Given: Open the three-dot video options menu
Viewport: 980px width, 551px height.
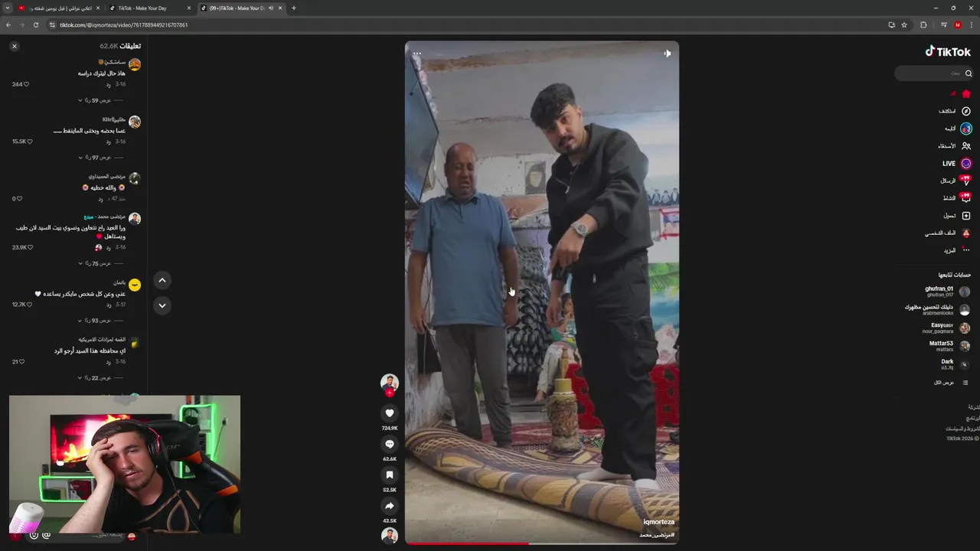Looking at the screenshot, I should 417,54.
